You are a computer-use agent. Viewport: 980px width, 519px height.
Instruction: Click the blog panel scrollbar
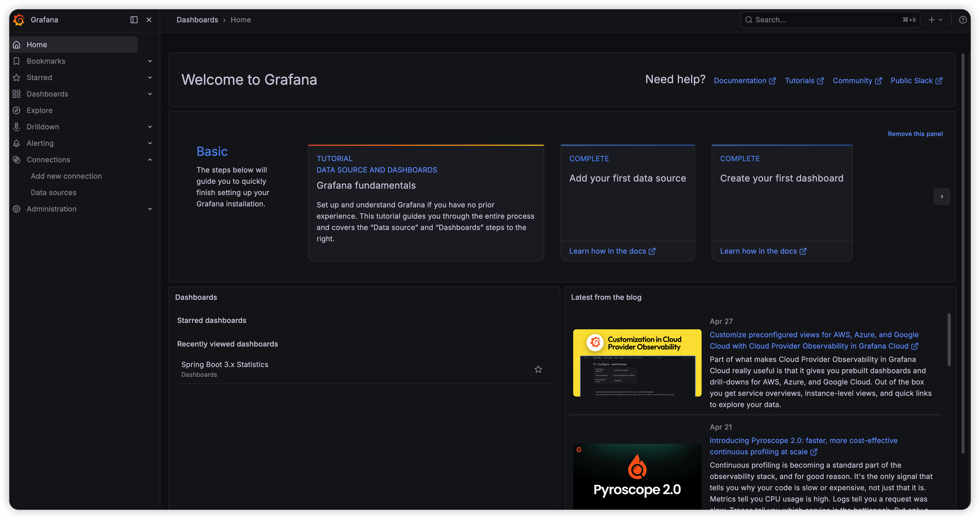coord(949,340)
